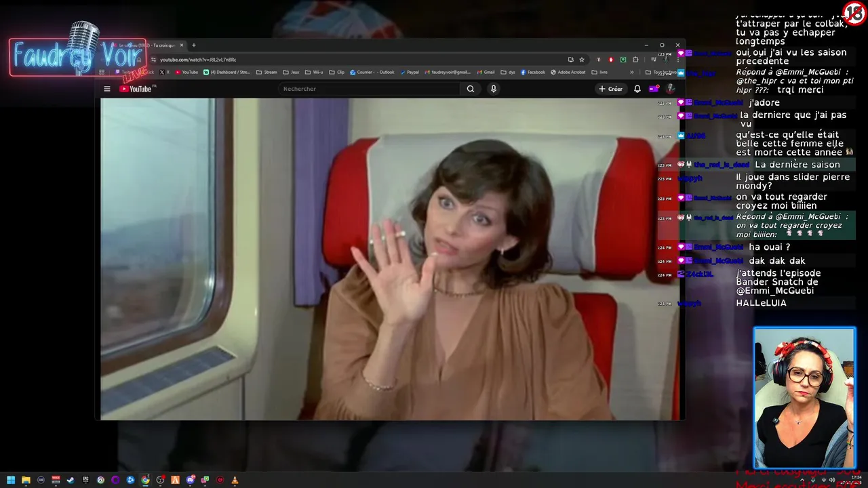
Task: Open the dys bookmarks folder
Action: tap(508, 72)
